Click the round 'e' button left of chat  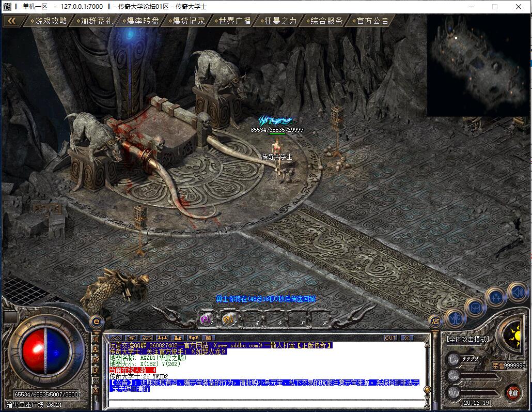click(97, 322)
